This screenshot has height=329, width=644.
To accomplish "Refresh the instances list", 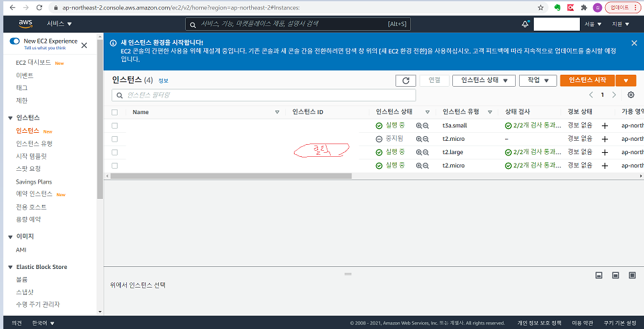I will pos(406,80).
